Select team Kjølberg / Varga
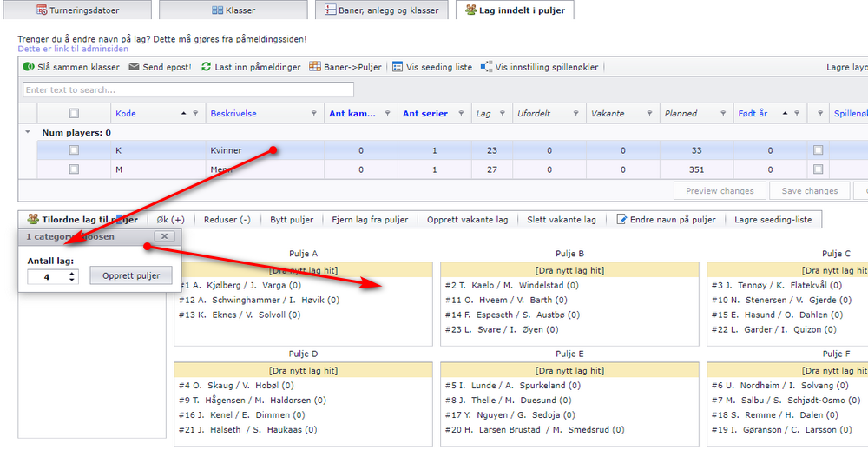 pos(240,285)
